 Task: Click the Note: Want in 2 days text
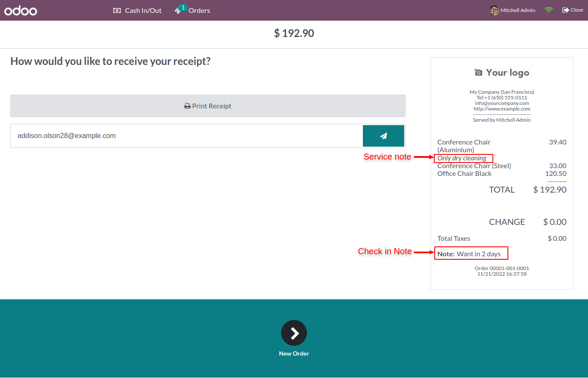[469, 254]
